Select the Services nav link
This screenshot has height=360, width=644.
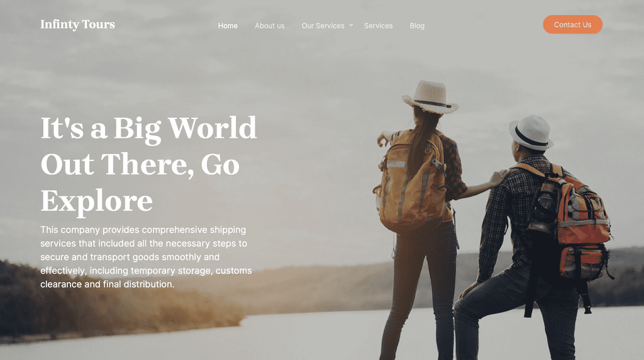(378, 25)
